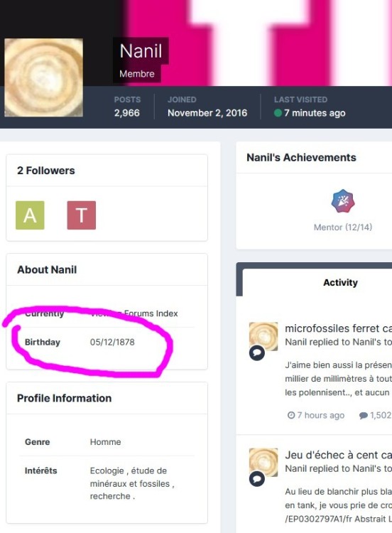Open the microfossiles ferret topic link
Image resolution: width=392 pixels, height=533 pixels.
(x=338, y=328)
